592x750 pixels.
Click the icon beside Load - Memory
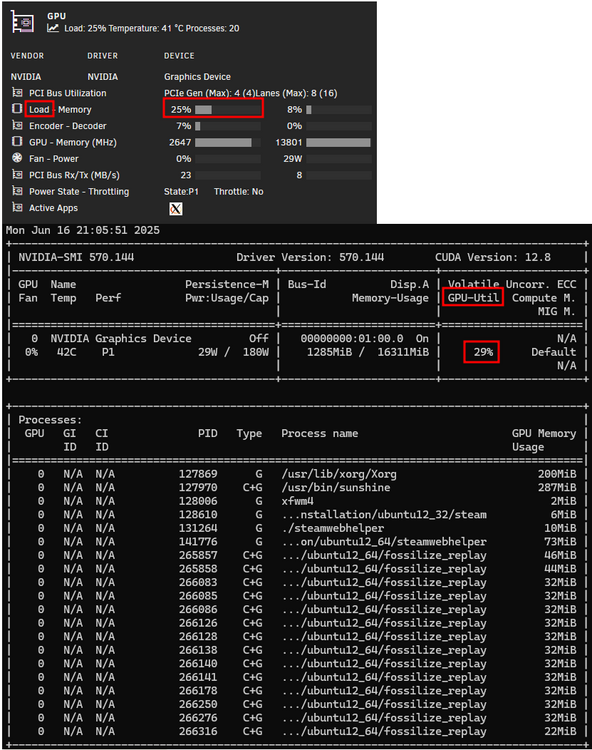click(17, 109)
